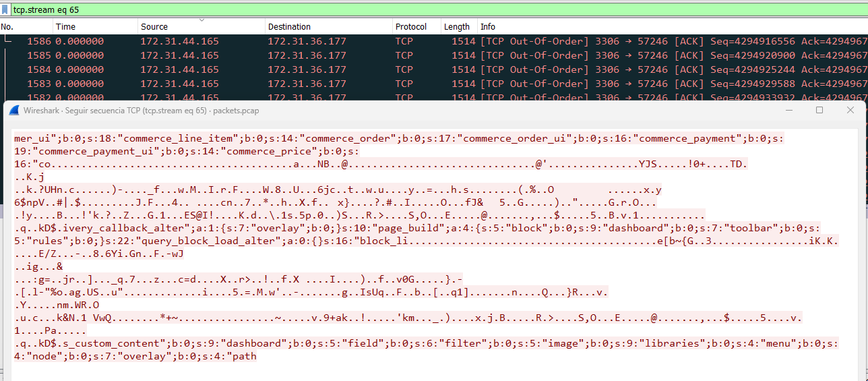Select the packet 1584 Out-Of-Order row

434,69
